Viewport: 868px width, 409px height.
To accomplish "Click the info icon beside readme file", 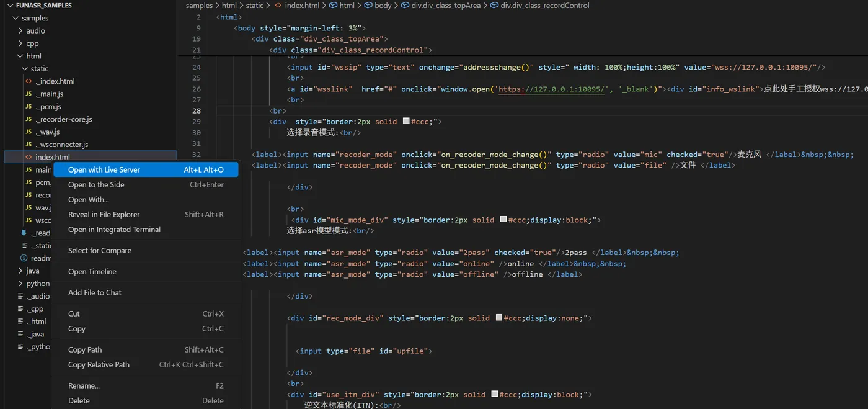I will 24,258.
